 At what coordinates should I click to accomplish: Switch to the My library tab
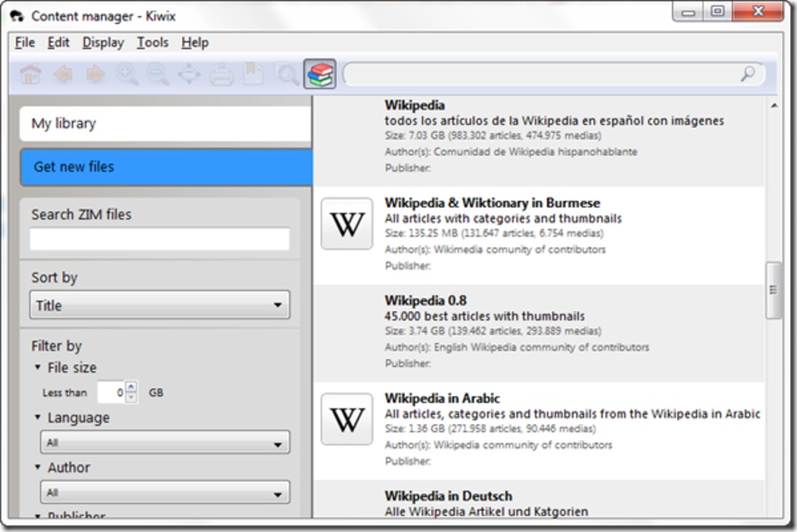(165, 124)
